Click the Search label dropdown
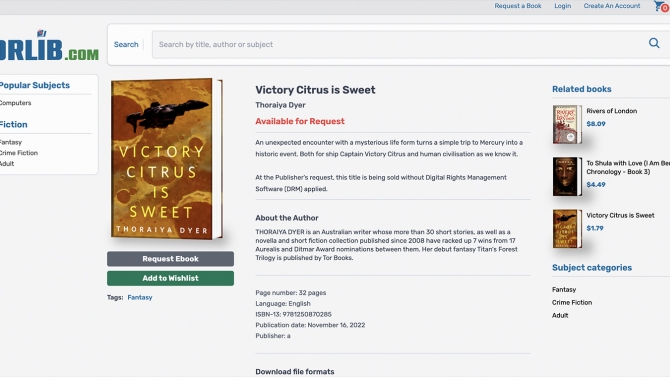 pos(126,44)
